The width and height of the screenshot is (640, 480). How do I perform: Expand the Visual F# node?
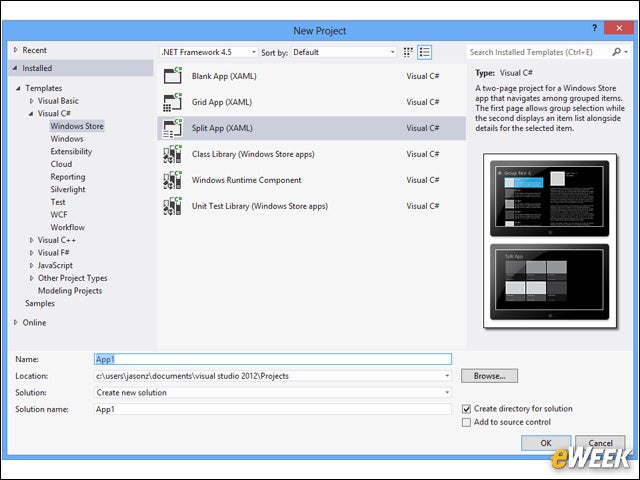[31, 253]
